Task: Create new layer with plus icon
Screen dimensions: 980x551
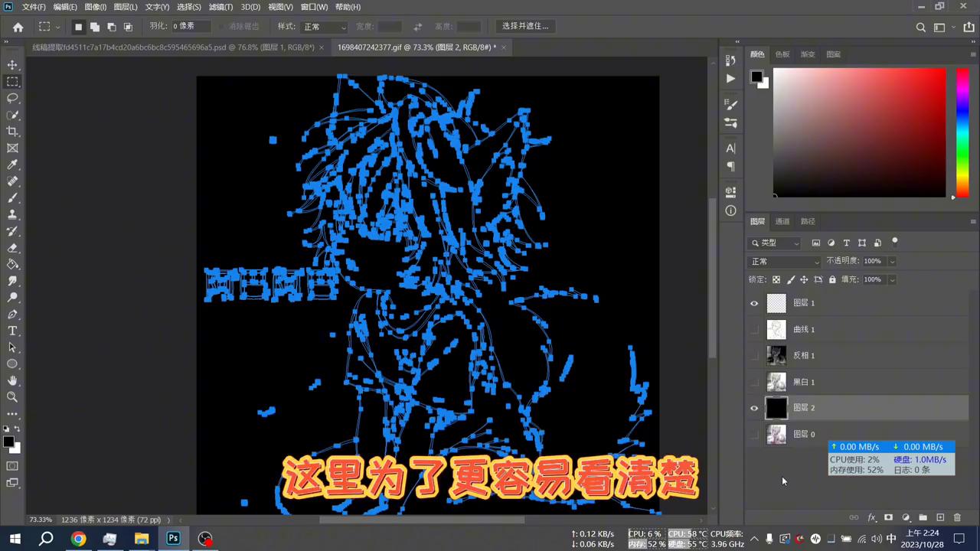Action: coord(940,518)
